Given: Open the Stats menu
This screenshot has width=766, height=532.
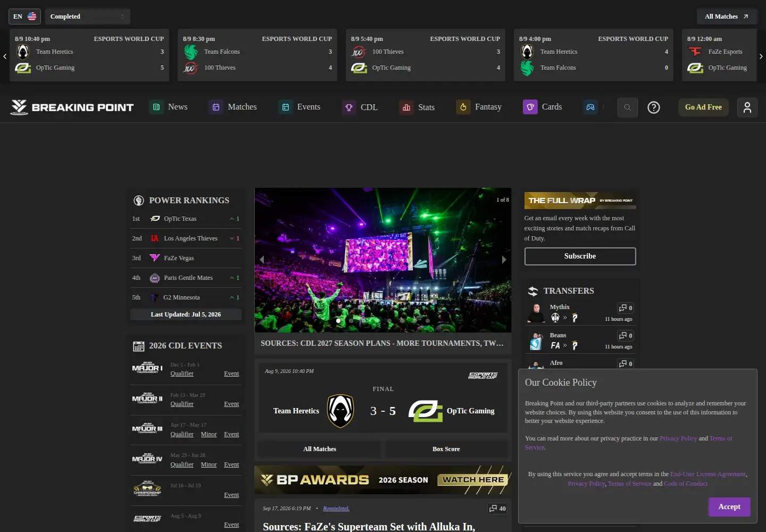Looking at the screenshot, I should pos(417,107).
